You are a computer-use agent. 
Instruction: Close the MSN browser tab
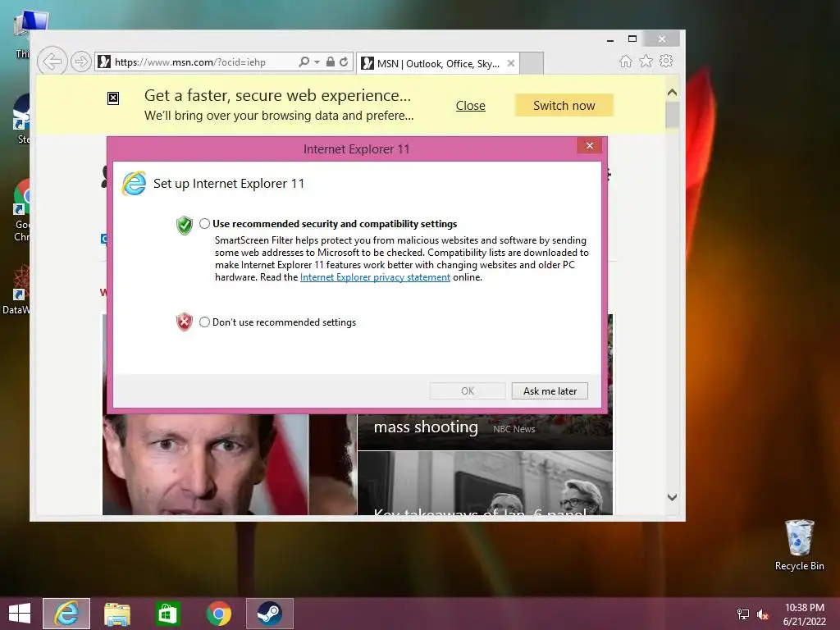pyautogui.click(x=511, y=63)
